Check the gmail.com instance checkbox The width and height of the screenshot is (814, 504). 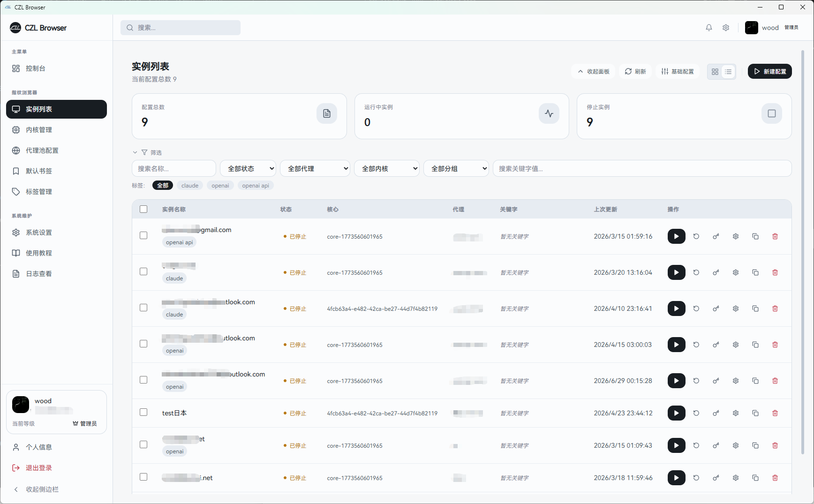tap(143, 235)
